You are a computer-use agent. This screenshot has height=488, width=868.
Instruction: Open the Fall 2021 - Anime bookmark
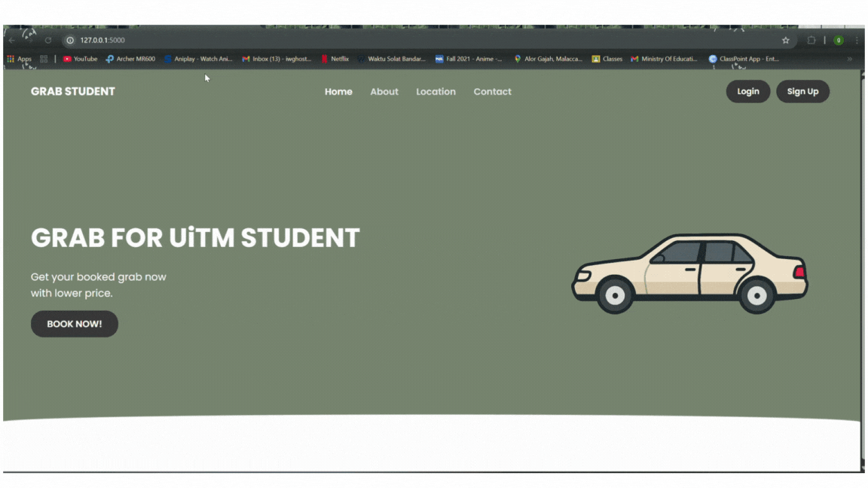(x=469, y=59)
